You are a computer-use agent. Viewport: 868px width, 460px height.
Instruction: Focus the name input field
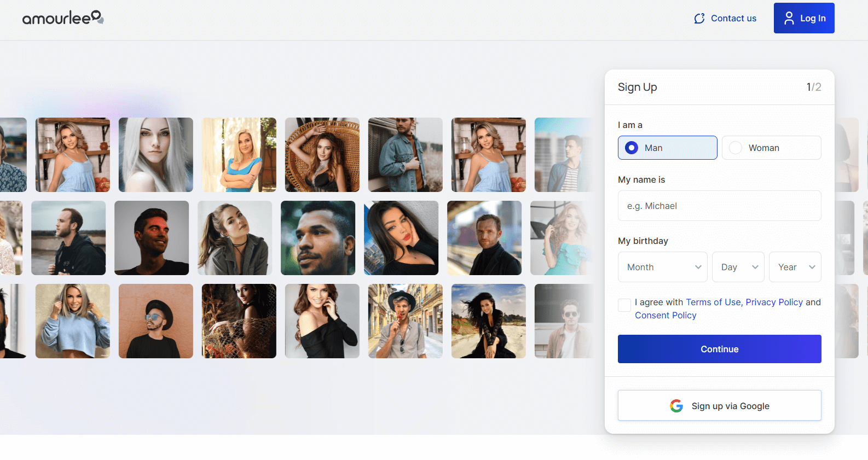pyautogui.click(x=719, y=206)
